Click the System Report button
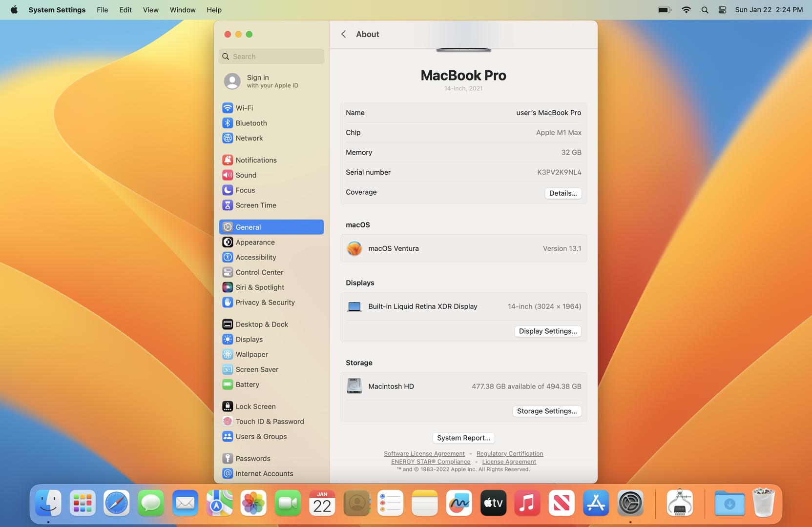812x527 pixels. click(x=463, y=438)
